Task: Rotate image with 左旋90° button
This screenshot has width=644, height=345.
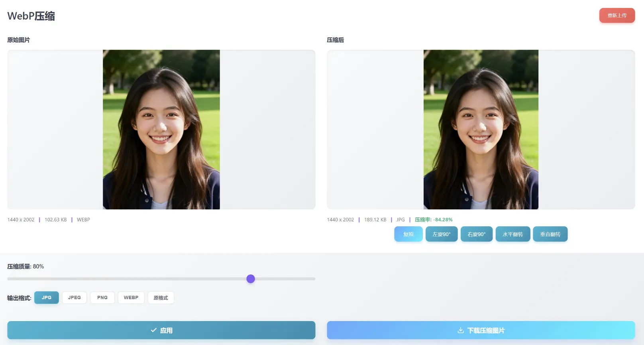Action: (442, 234)
